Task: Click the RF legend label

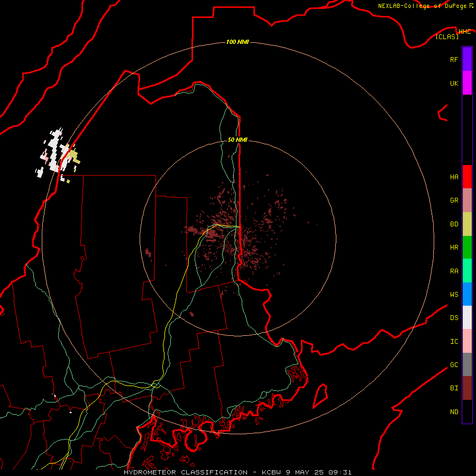Action: point(454,59)
